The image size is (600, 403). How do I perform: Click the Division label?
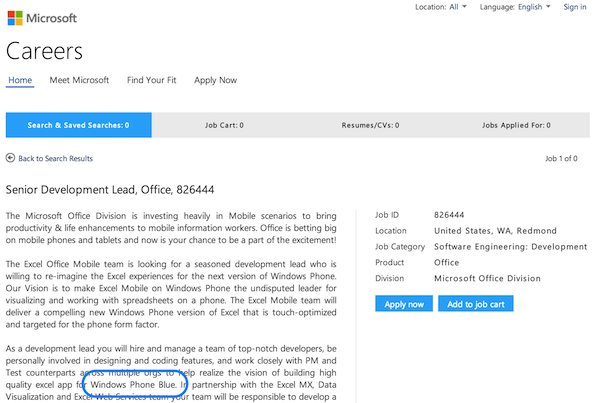pos(390,278)
